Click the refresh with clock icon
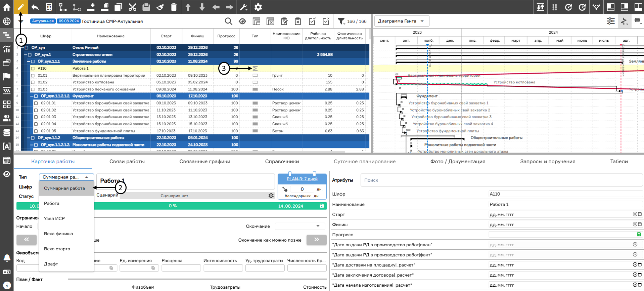The height and width of the screenshot is (291, 644). click(x=582, y=7)
